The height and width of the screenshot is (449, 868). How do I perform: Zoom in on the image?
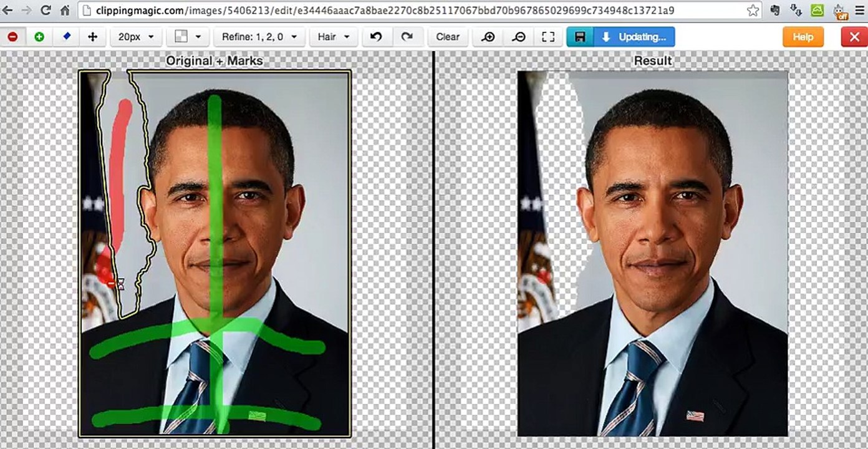coord(488,37)
